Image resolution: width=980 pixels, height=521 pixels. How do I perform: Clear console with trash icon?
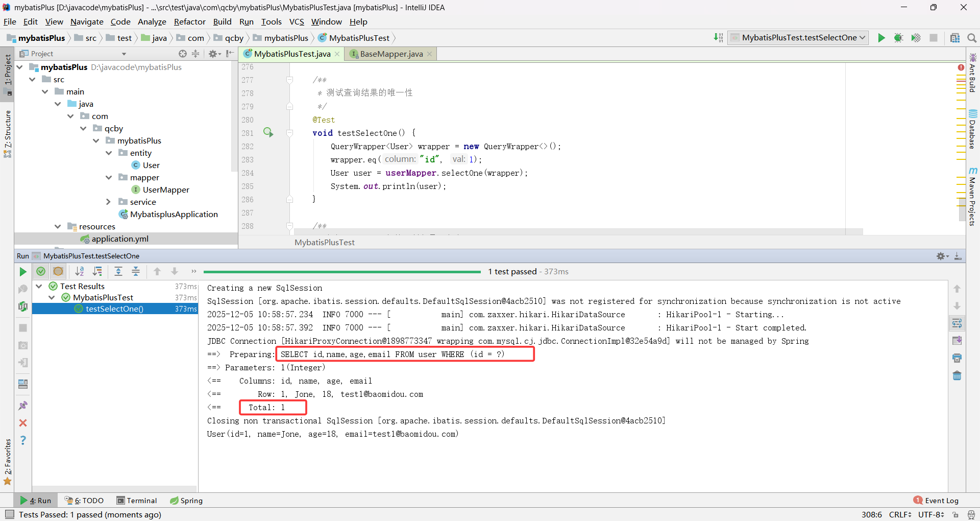[x=957, y=376]
